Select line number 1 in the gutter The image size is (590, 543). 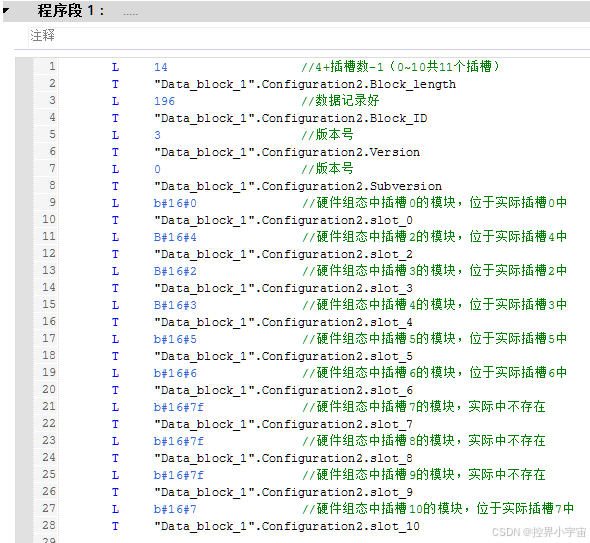click(52, 66)
